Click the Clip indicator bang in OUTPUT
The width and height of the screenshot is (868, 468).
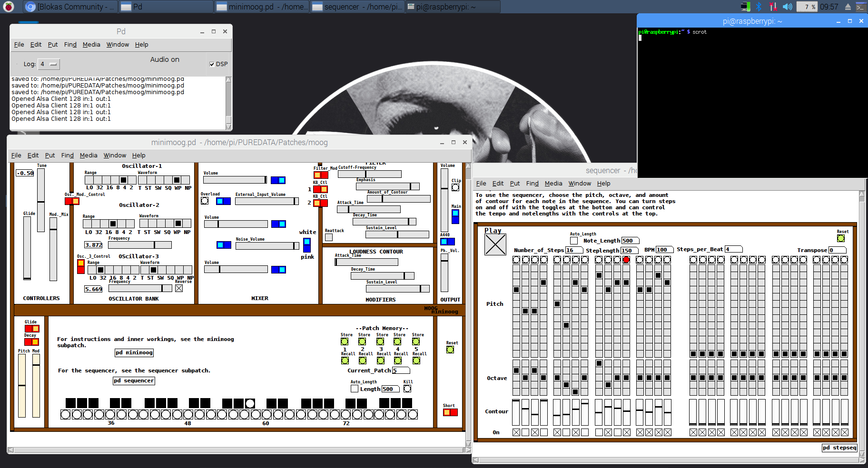pyautogui.click(x=455, y=187)
